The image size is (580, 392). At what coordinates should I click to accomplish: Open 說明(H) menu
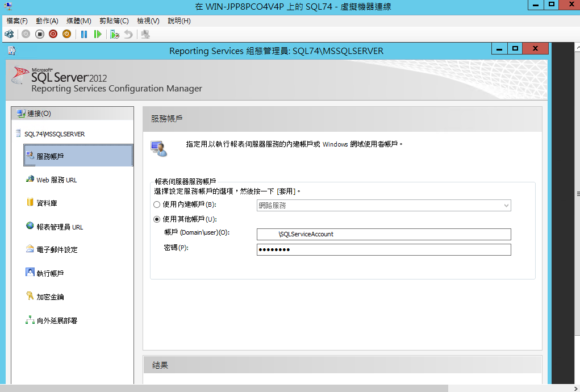click(x=179, y=21)
